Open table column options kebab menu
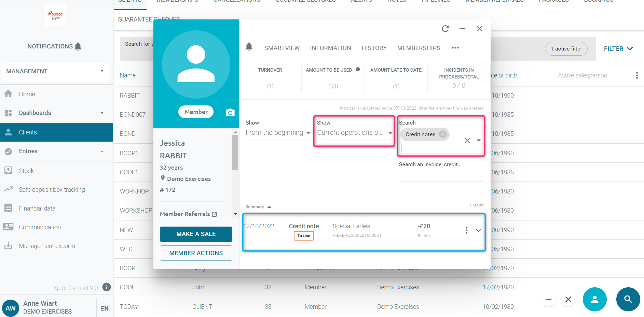The height and width of the screenshot is (317, 644). pyautogui.click(x=636, y=75)
